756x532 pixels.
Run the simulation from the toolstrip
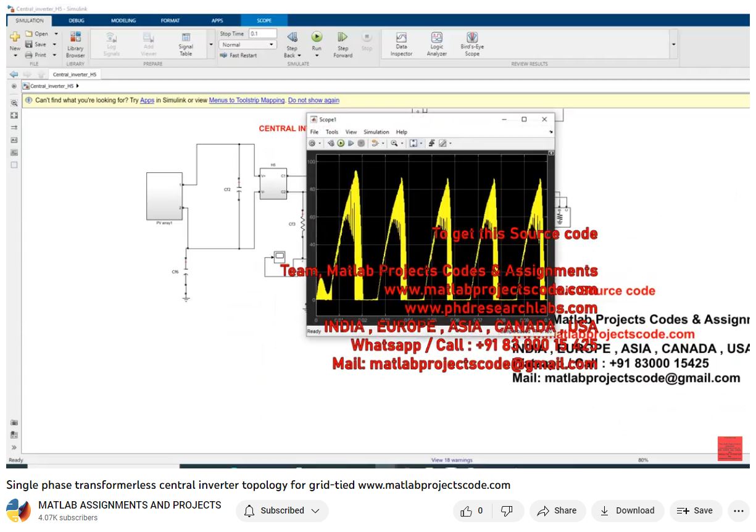pyautogui.click(x=317, y=38)
